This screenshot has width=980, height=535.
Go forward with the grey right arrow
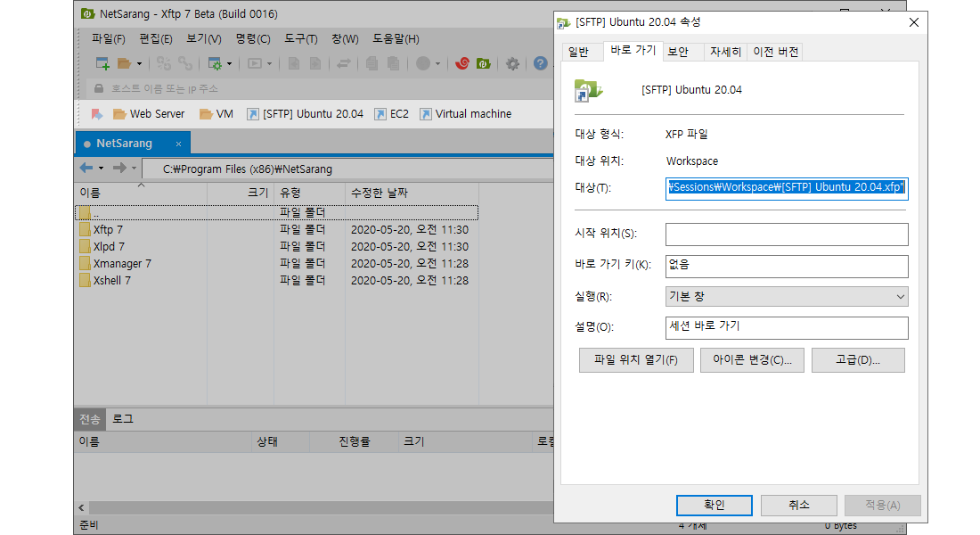tap(119, 168)
